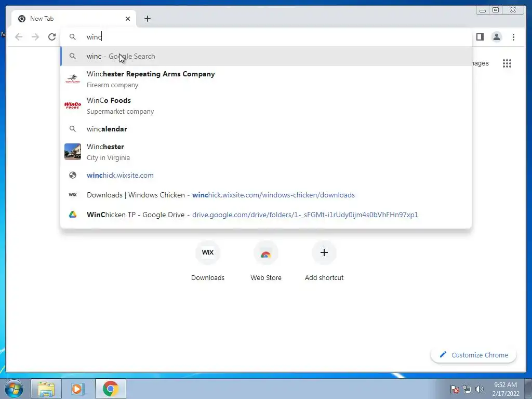Close the New Tab tab
Screen dimensions: 532x399
coord(128,19)
